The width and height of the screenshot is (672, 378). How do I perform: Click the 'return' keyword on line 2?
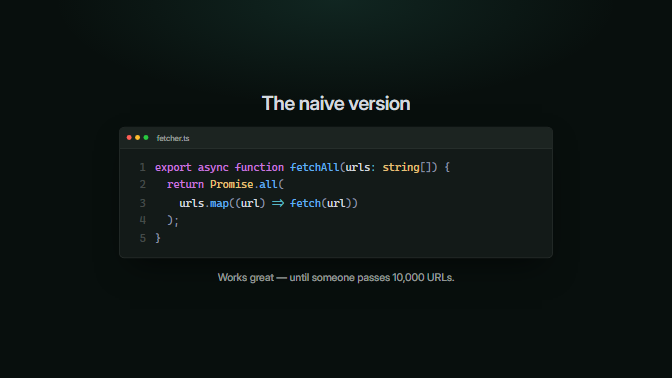[185, 184]
